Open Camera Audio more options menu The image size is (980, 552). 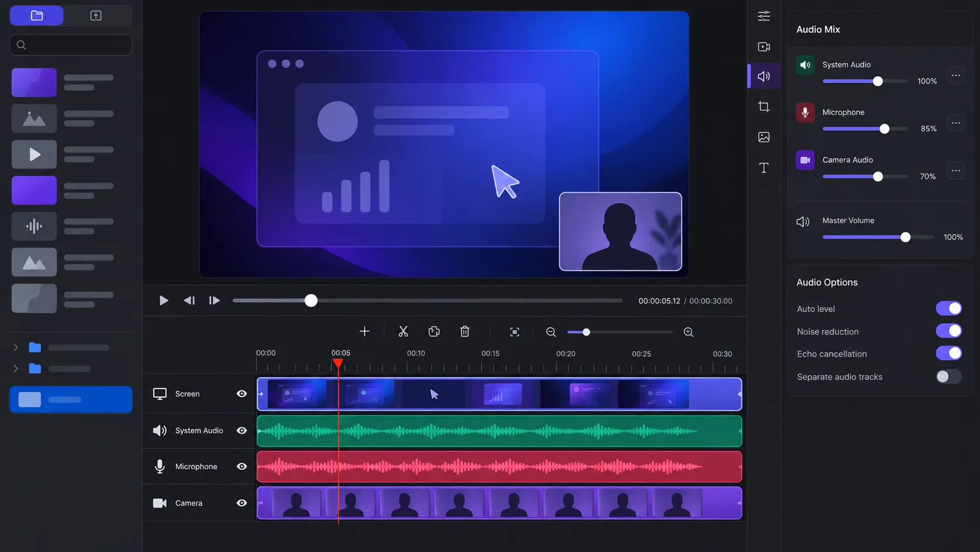[956, 171]
